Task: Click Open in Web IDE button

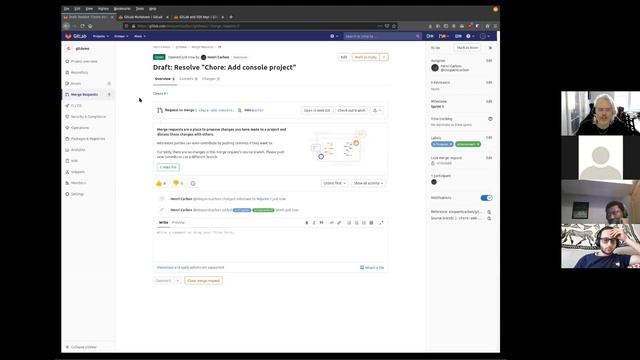Action: (317, 110)
